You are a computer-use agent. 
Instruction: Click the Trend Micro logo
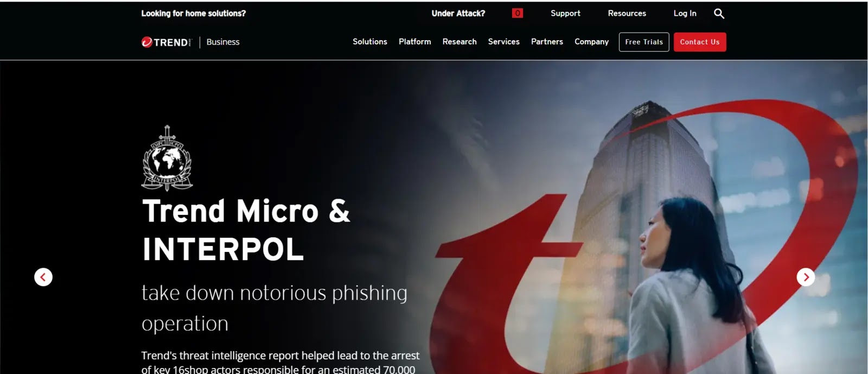point(167,42)
